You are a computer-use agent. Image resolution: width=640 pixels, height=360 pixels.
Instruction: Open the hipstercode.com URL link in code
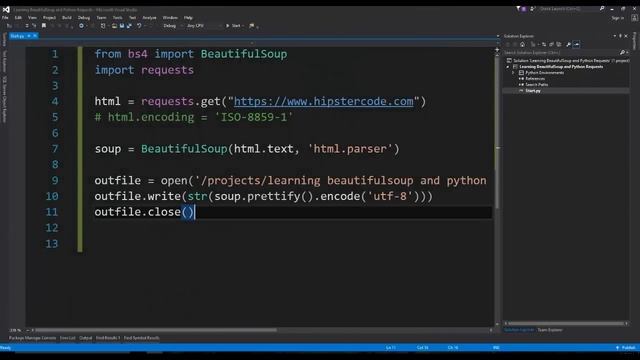(x=323, y=101)
